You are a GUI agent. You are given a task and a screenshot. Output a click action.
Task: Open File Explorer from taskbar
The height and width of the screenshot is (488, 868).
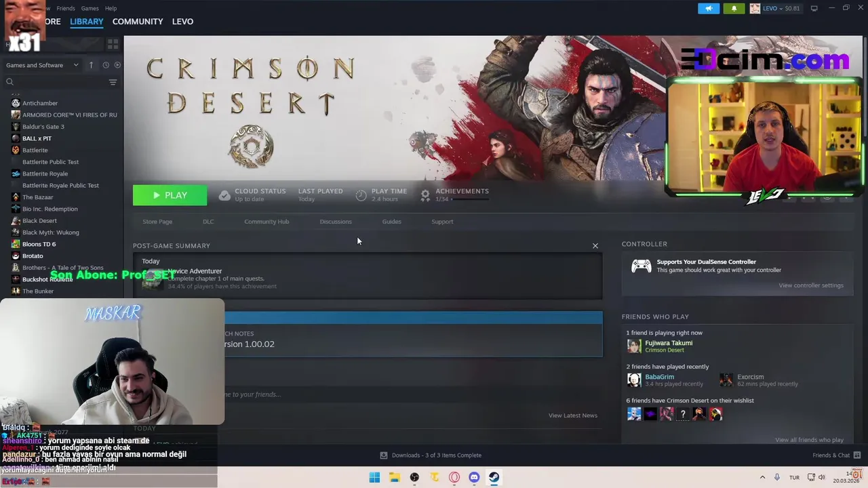click(394, 477)
